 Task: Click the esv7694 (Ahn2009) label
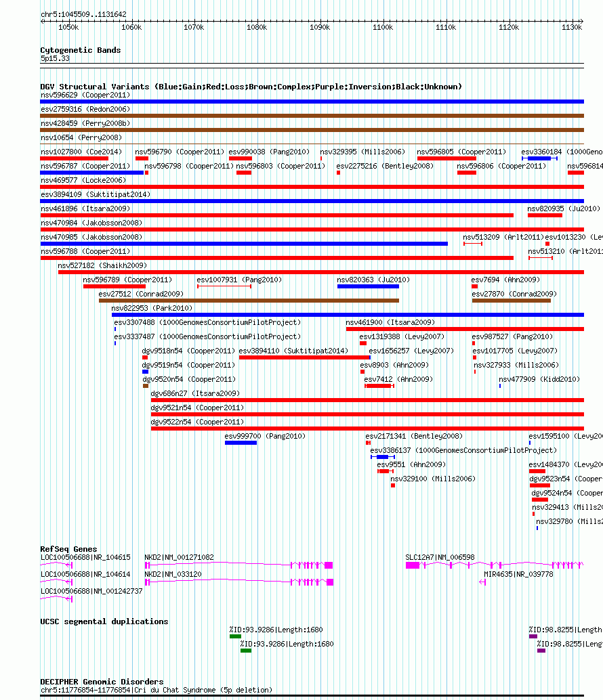pyautogui.click(x=505, y=280)
